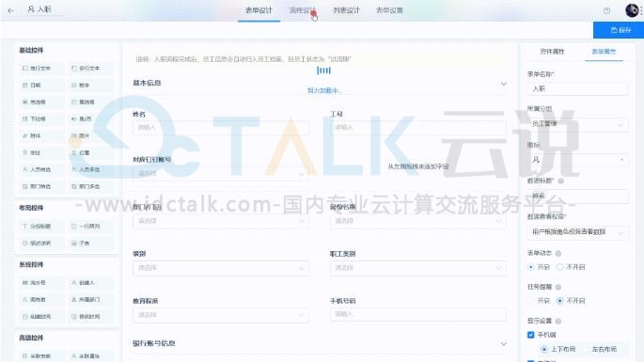
Task: Add the 地址 address control
Action: (x=41, y=152)
